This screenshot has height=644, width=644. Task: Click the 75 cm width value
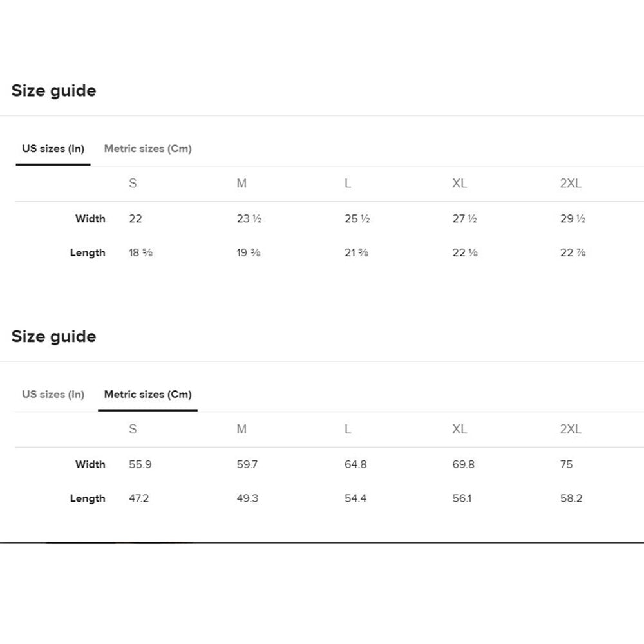(566, 464)
